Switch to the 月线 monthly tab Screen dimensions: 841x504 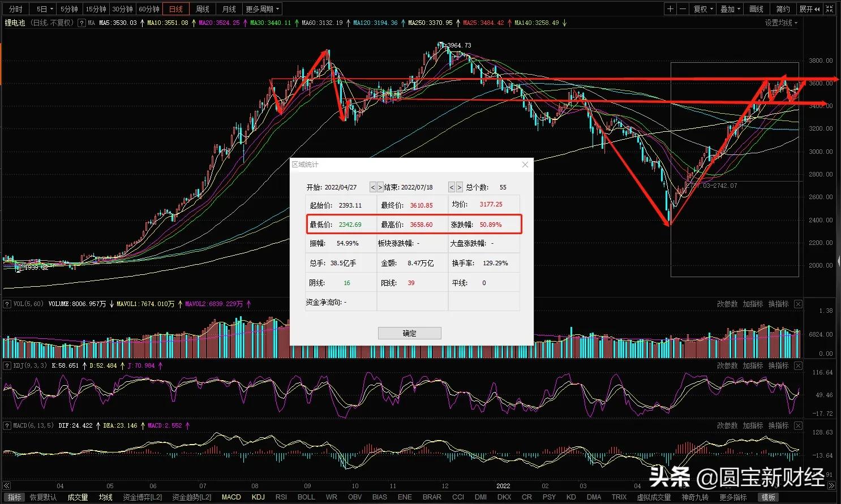[229, 9]
